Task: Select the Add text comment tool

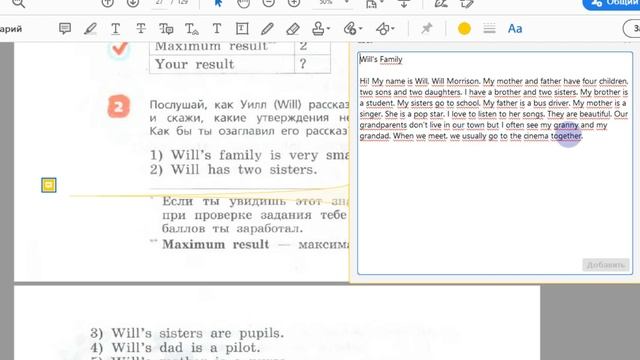Action: [217, 29]
